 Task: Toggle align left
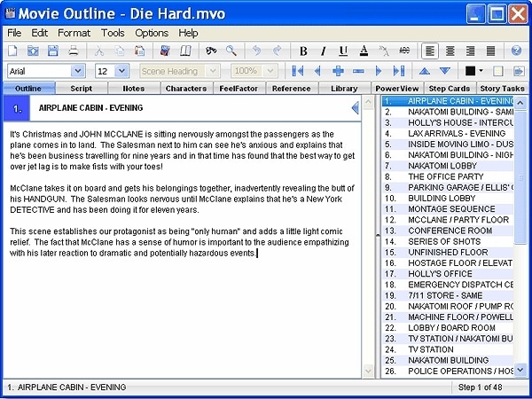430,51
